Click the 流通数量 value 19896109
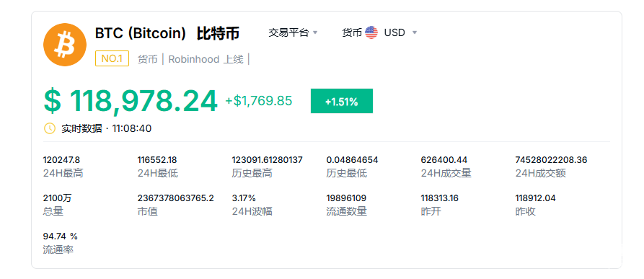The width and height of the screenshot is (644, 279). click(346, 198)
